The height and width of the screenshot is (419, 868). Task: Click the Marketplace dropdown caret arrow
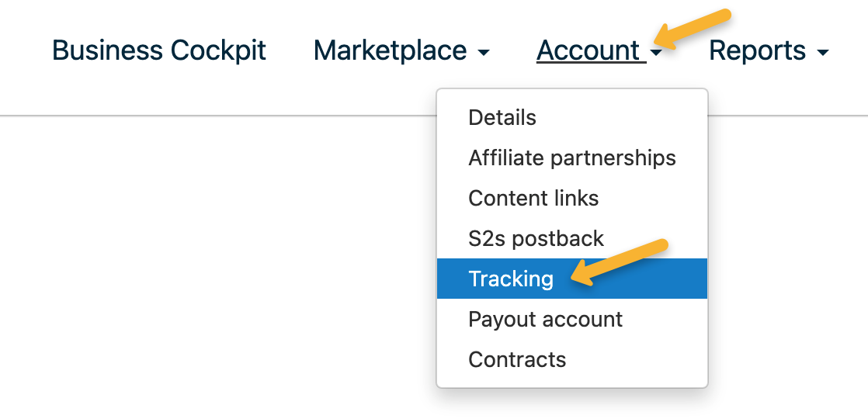point(484,54)
